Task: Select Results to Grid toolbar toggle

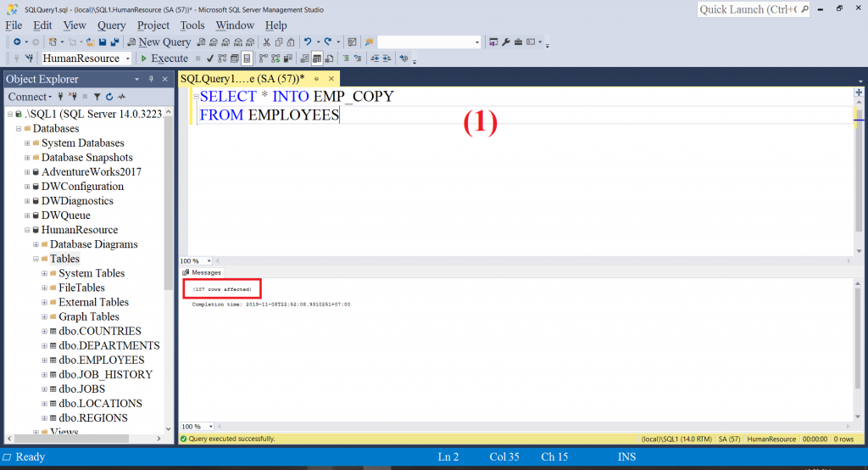Action: (x=317, y=59)
